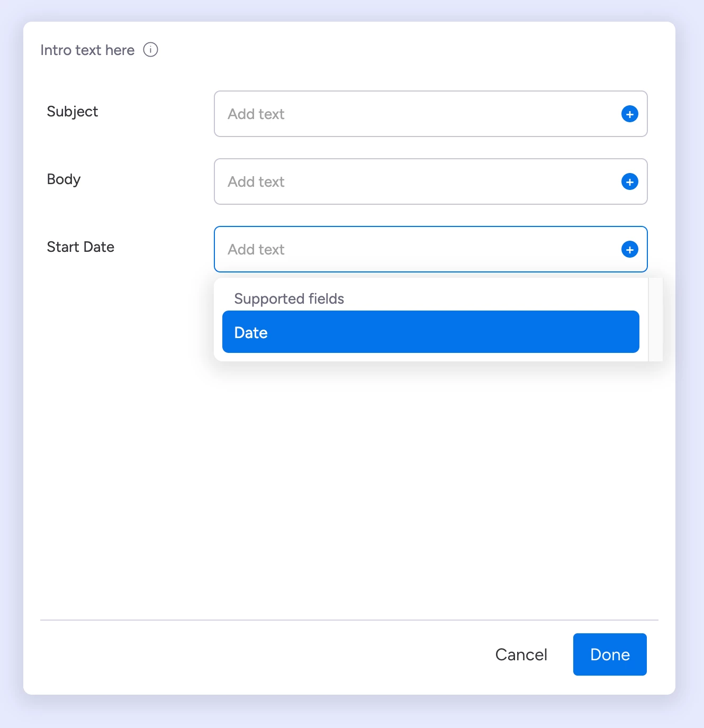Click inside the Start Date input

413,250
